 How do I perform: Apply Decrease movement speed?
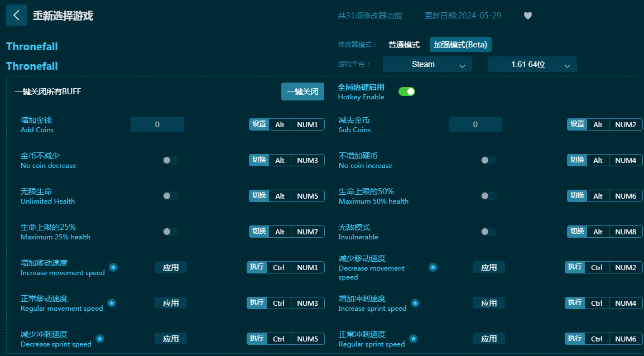489,267
